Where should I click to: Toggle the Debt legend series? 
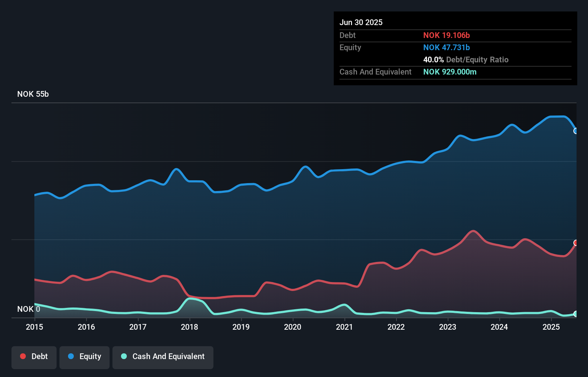click(x=34, y=357)
